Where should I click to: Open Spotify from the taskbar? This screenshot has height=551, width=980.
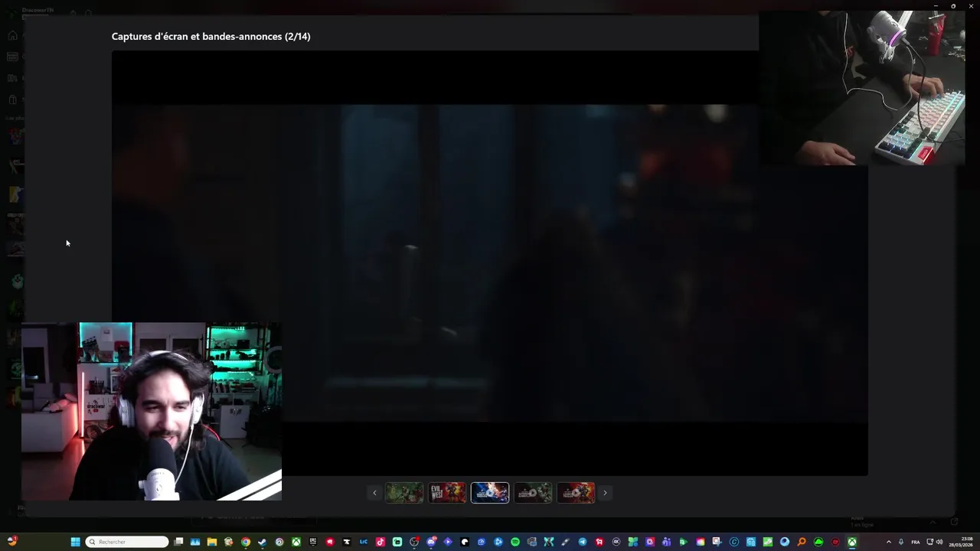coord(515,542)
